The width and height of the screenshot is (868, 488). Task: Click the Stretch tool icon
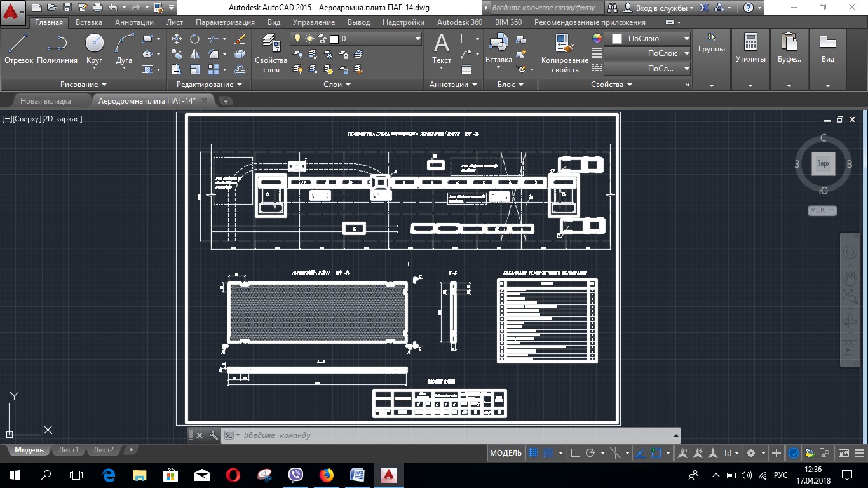tap(177, 69)
